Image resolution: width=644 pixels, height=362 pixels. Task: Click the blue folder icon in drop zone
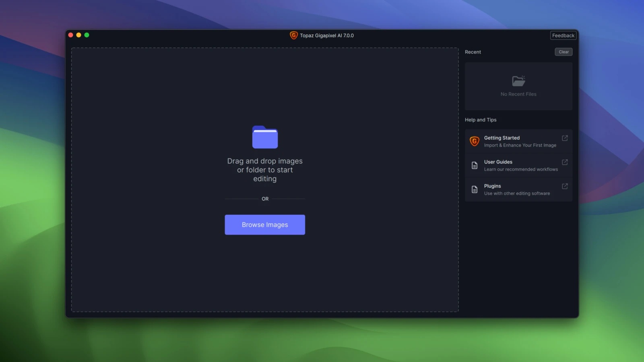(x=265, y=137)
